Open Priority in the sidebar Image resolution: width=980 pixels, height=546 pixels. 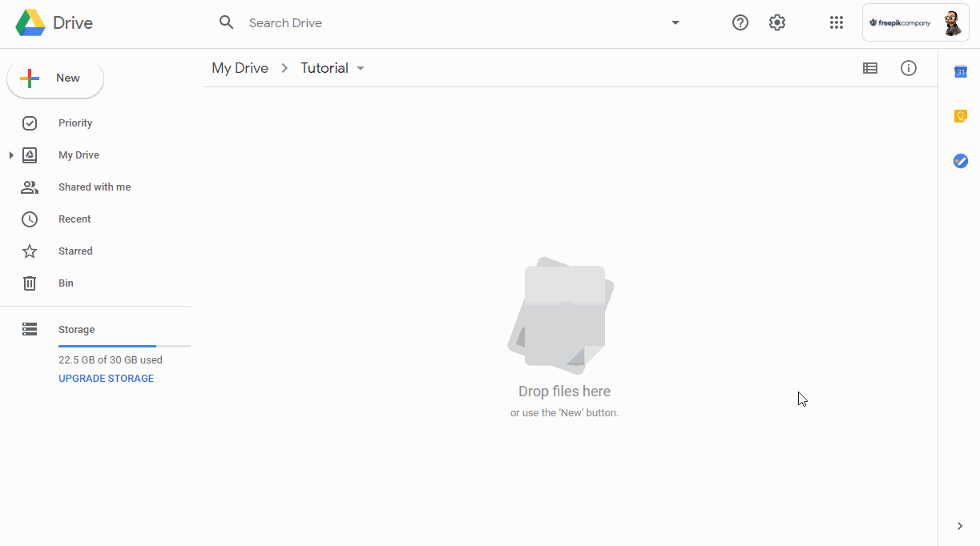75,123
